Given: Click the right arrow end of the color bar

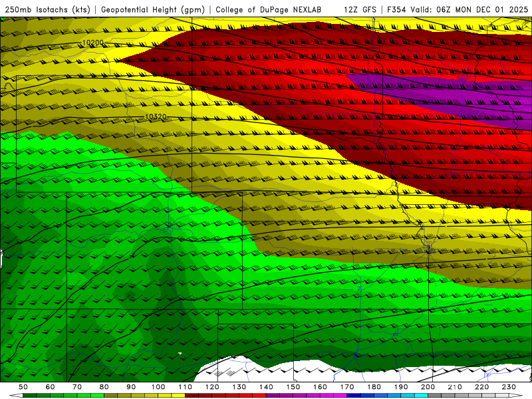Looking at the screenshot, I should [x=517, y=396].
